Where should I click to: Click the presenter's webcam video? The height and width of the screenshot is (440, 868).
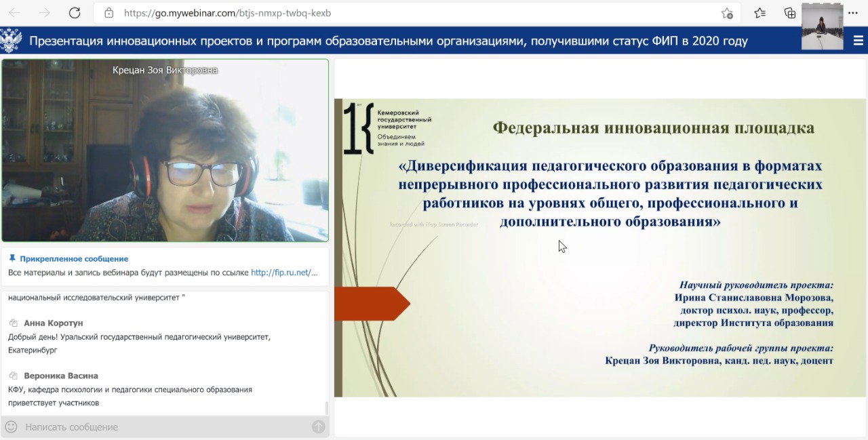tap(165, 151)
